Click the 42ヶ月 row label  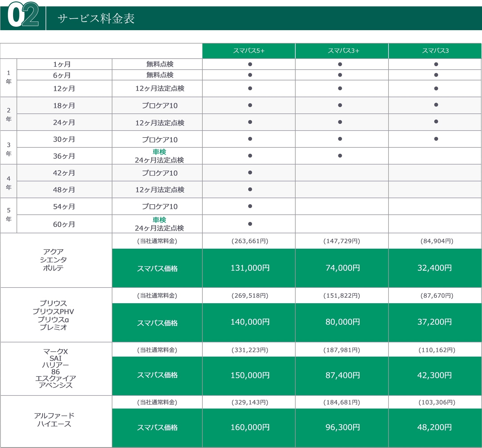[x=64, y=173]
